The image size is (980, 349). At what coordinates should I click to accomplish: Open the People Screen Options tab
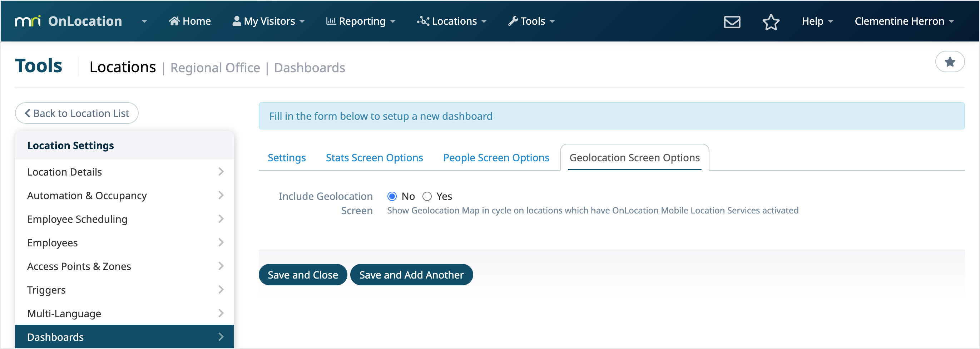coord(496,157)
